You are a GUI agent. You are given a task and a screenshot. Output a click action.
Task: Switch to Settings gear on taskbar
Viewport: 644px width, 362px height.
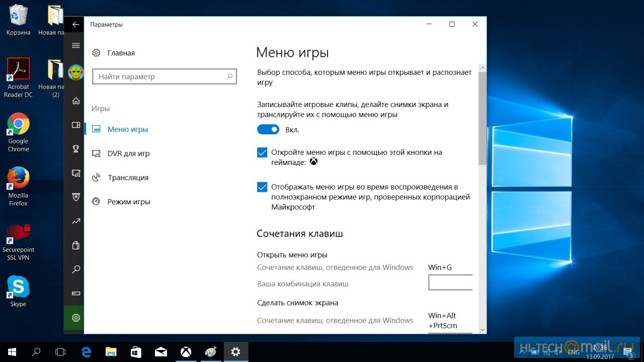point(235,352)
